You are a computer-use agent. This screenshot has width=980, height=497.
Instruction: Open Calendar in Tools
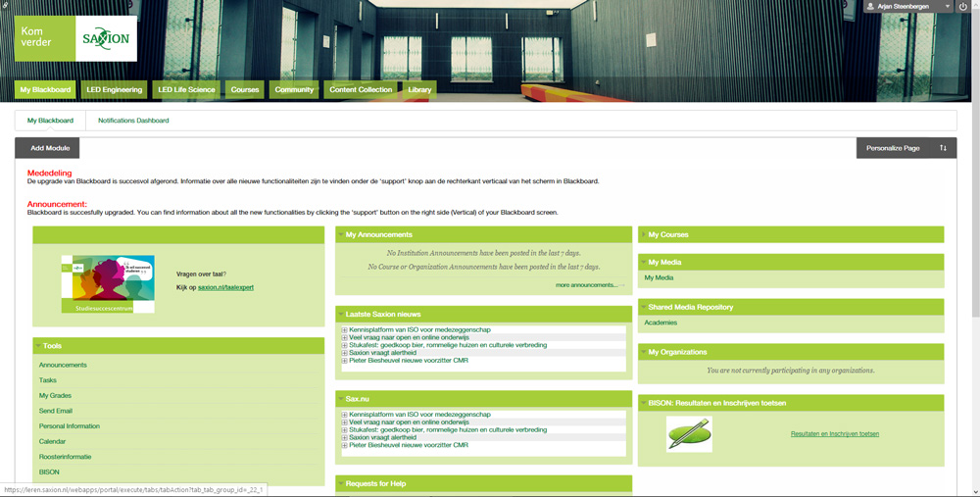(x=52, y=441)
